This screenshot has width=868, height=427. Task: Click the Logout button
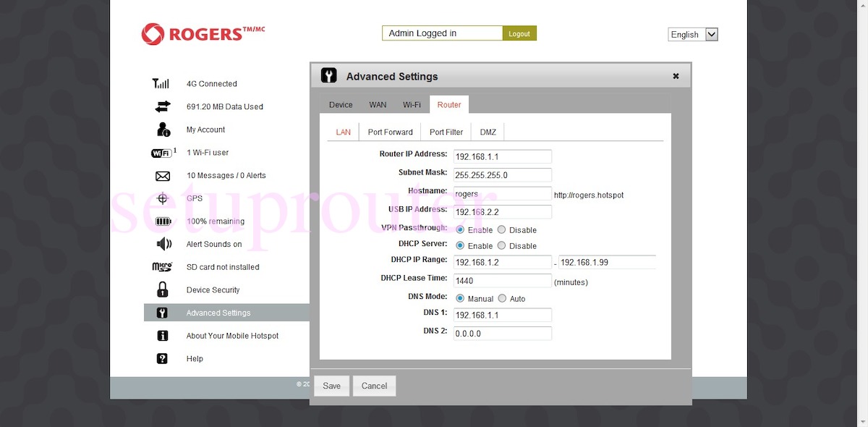click(519, 33)
